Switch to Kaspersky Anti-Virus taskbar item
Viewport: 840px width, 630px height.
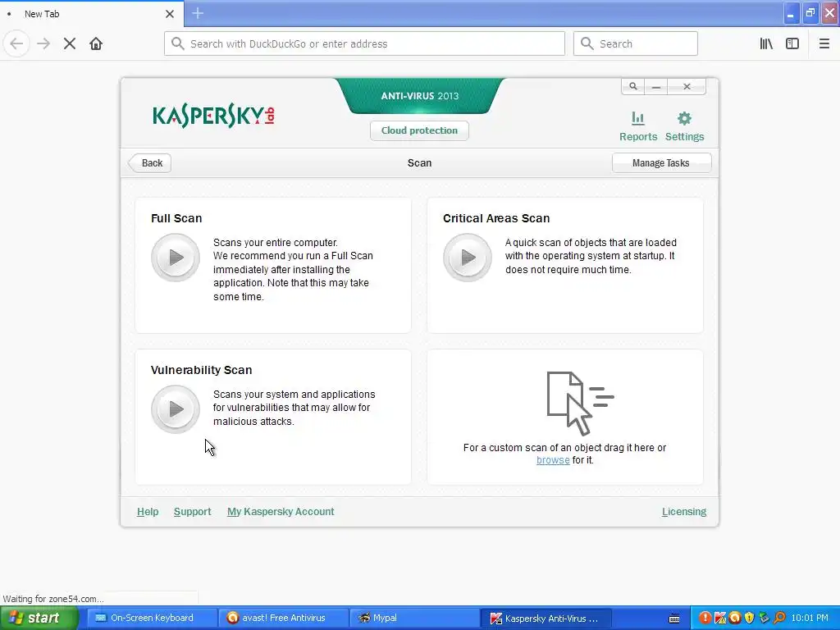[545, 619]
